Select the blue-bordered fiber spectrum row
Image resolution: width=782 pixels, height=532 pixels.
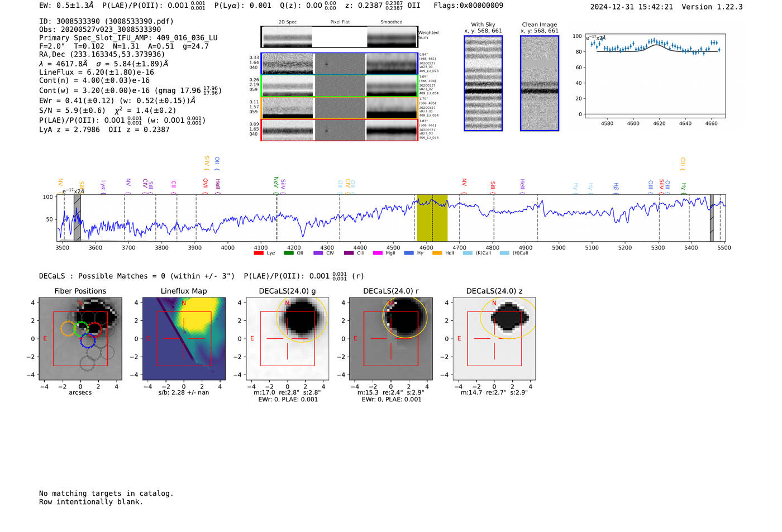click(x=339, y=64)
